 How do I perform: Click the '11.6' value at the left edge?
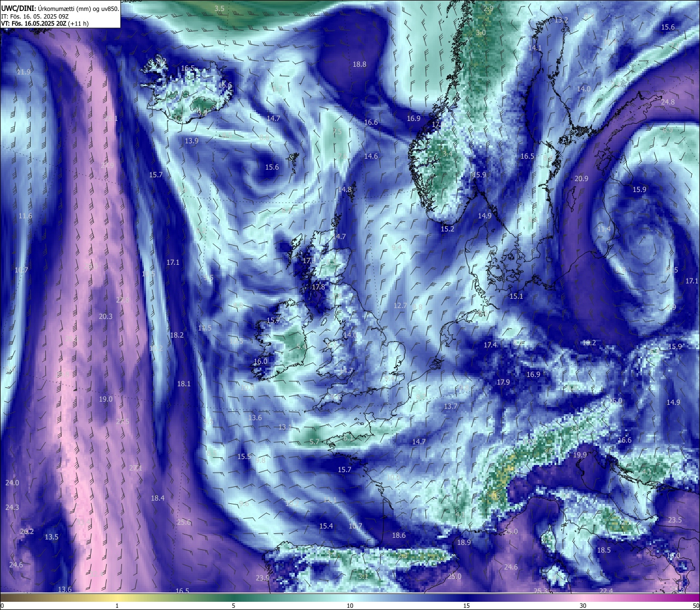pos(25,216)
